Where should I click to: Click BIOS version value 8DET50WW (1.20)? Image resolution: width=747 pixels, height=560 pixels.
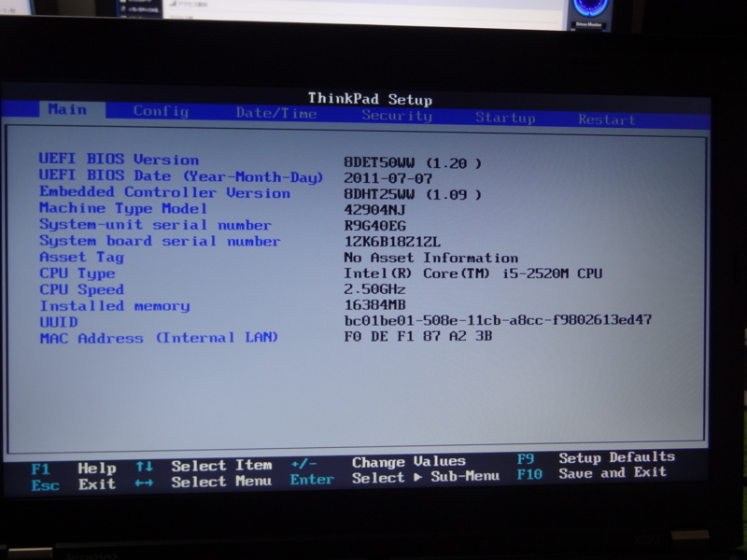tap(413, 162)
